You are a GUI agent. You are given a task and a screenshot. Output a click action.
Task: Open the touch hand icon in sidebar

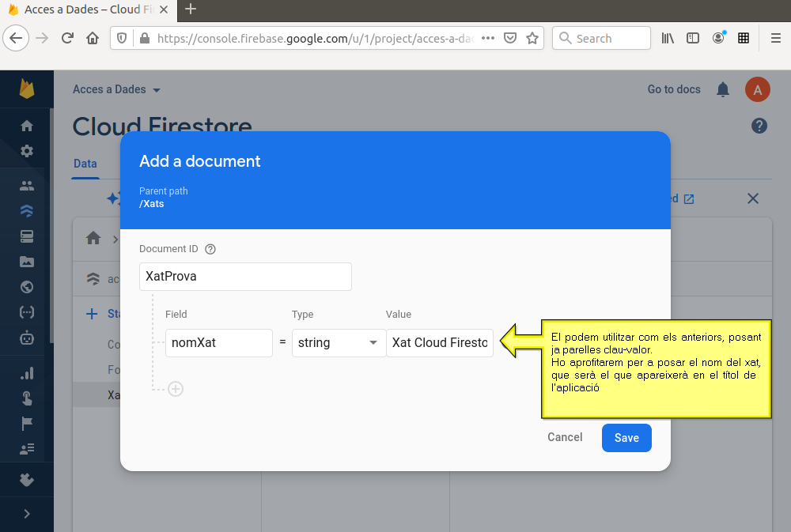point(27,398)
